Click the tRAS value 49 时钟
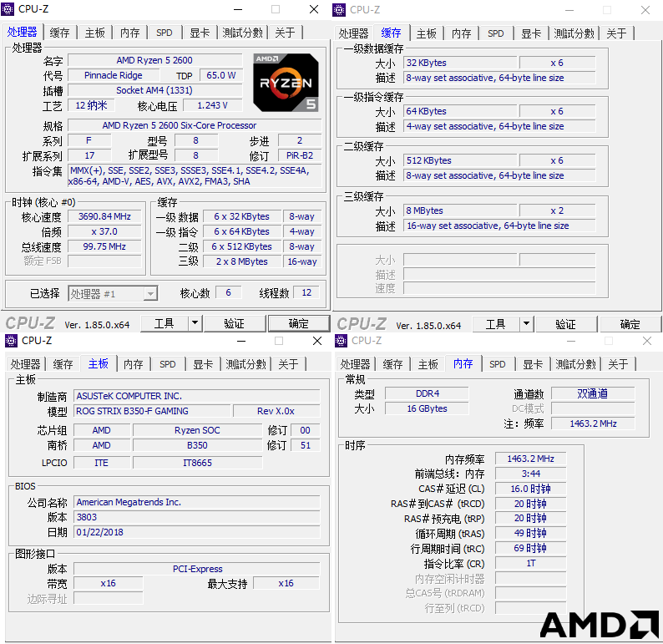This screenshot has width=663, height=644. tap(531, 533)
